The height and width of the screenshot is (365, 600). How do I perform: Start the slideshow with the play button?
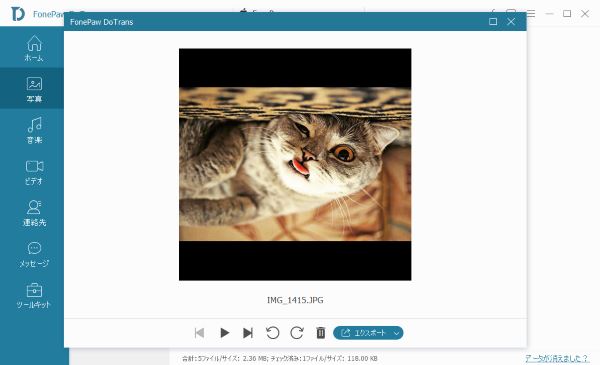[225, 333]
